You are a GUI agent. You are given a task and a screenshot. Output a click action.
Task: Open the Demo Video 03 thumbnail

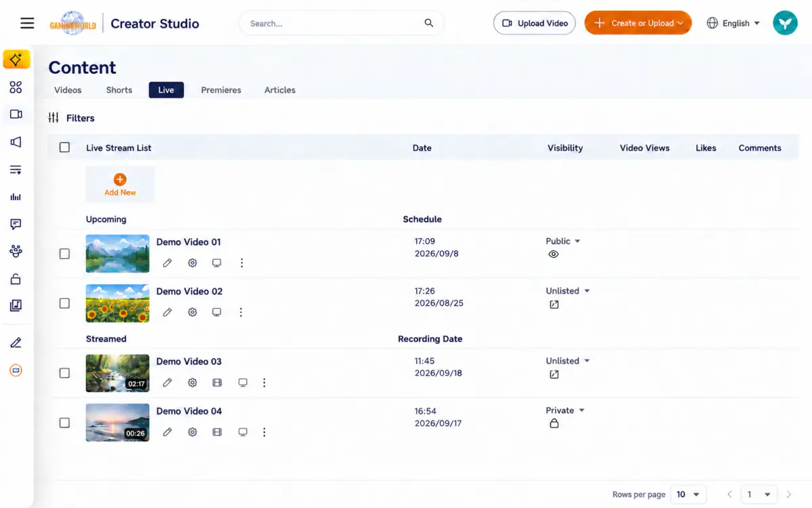coord(118,373)
